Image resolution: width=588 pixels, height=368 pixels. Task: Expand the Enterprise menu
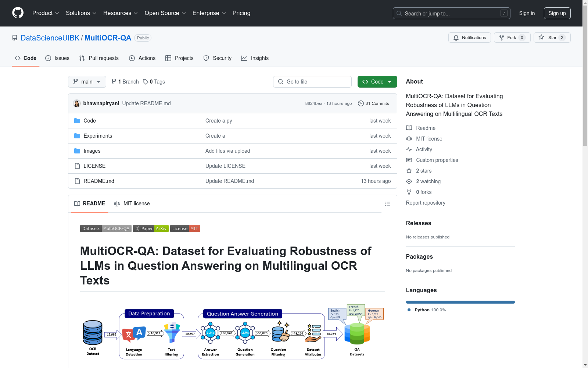pos(209,13)
